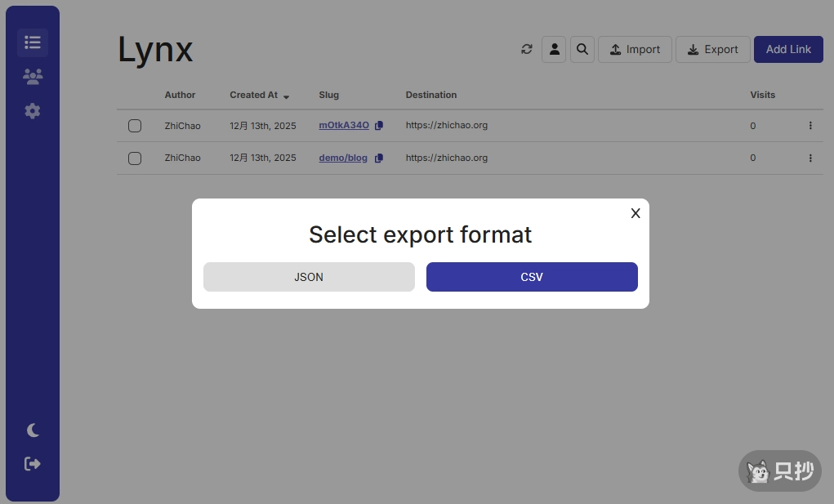This screenshot has width=834, height=504.
Task: Click the user filter icon button
Action: pos(554,49)
